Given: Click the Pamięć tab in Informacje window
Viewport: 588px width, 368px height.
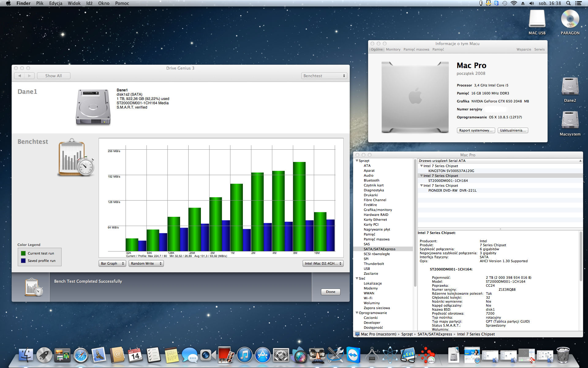Looking at the screenshot, I should (438, 49).
